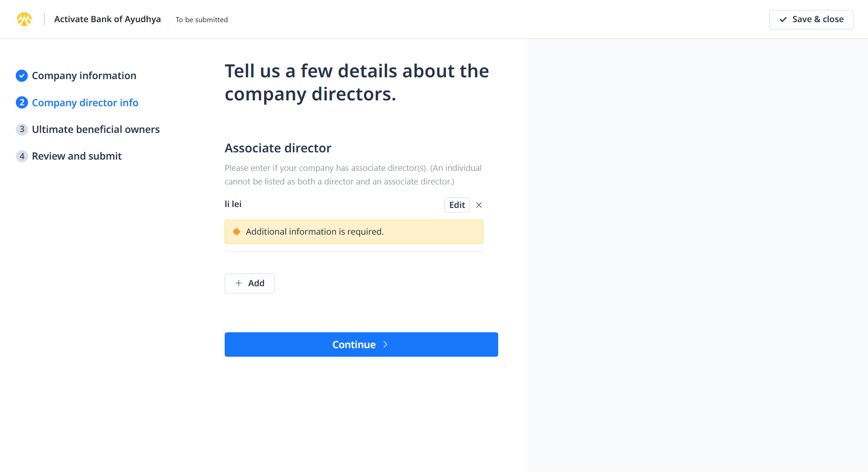
Task: Click Save & close button
Action: (x=811, y=19)
